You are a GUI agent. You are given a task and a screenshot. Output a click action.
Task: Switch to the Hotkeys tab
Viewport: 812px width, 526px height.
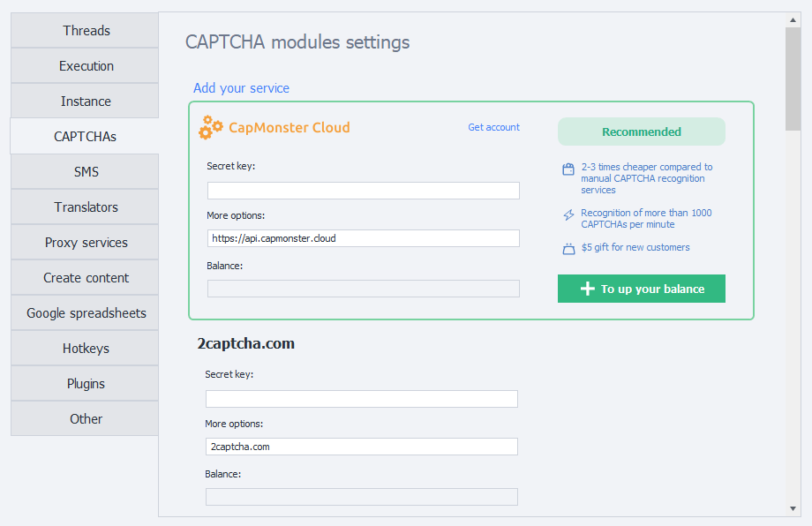click(86, 349)
